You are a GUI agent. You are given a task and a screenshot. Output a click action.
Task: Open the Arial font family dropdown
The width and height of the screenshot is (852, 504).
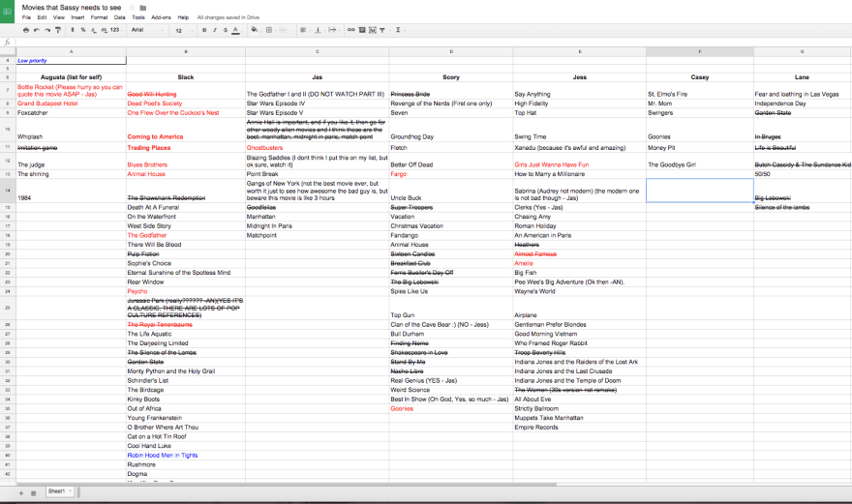point(145,30)
